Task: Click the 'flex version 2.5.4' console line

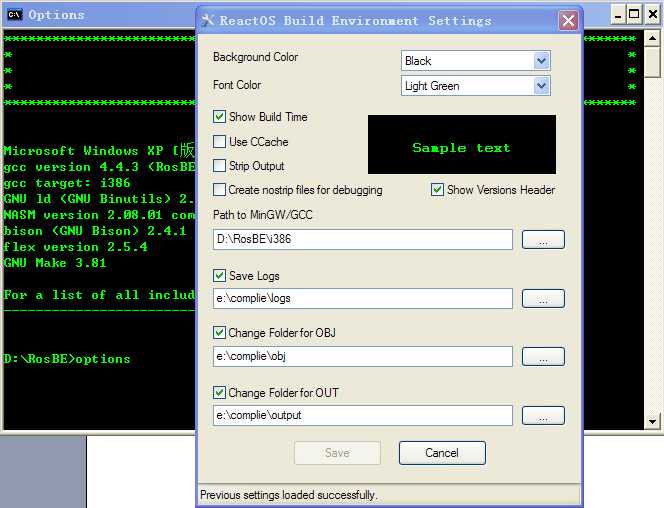Action: (x=75, y=247)
